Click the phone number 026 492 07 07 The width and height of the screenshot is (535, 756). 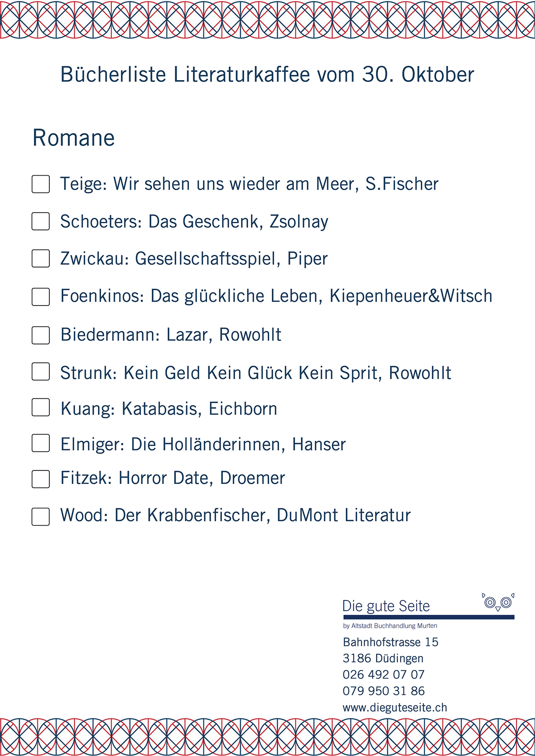383,675
